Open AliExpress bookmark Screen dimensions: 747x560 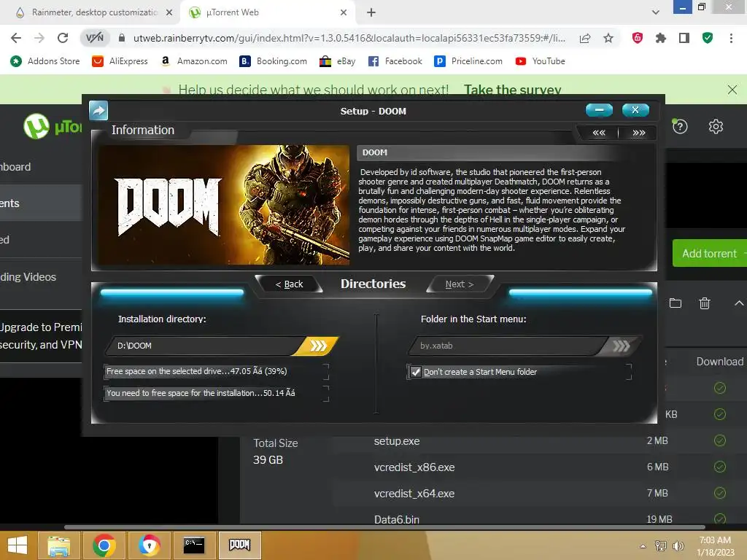pos(120,61)
